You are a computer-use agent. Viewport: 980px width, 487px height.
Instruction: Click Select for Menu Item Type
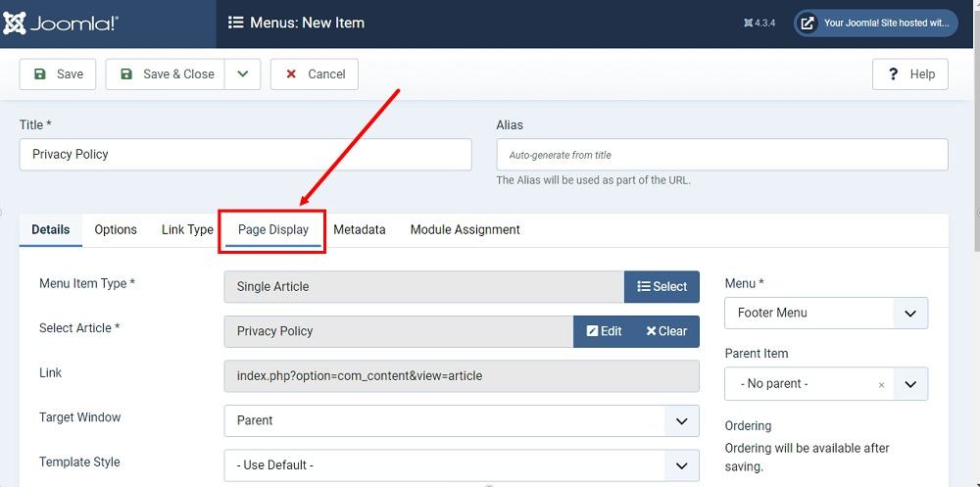pos(661,286)
